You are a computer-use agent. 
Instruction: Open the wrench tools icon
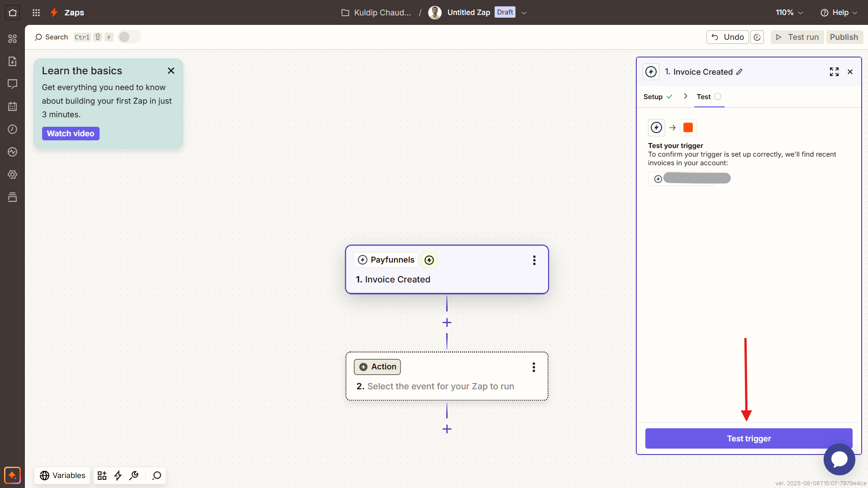(x=134, y=475)
